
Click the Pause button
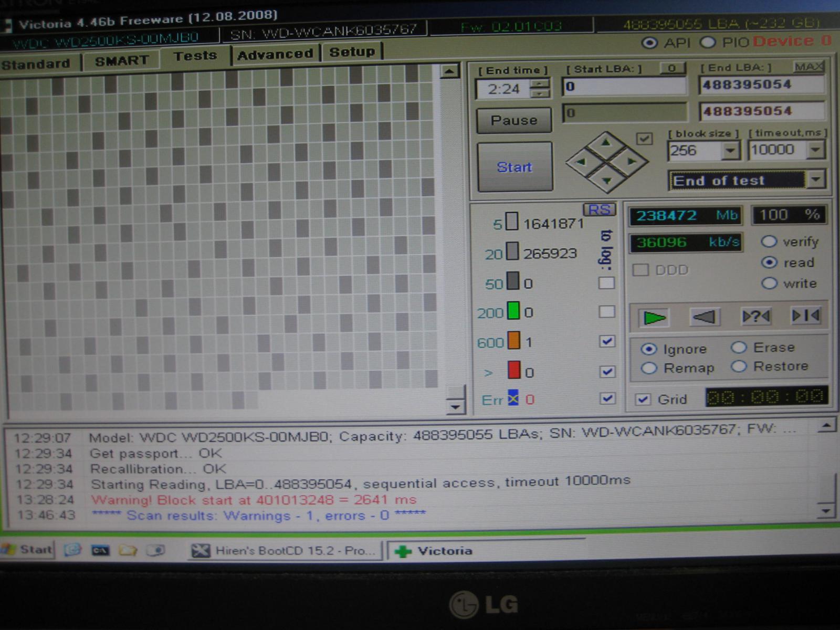pos(514,120)
